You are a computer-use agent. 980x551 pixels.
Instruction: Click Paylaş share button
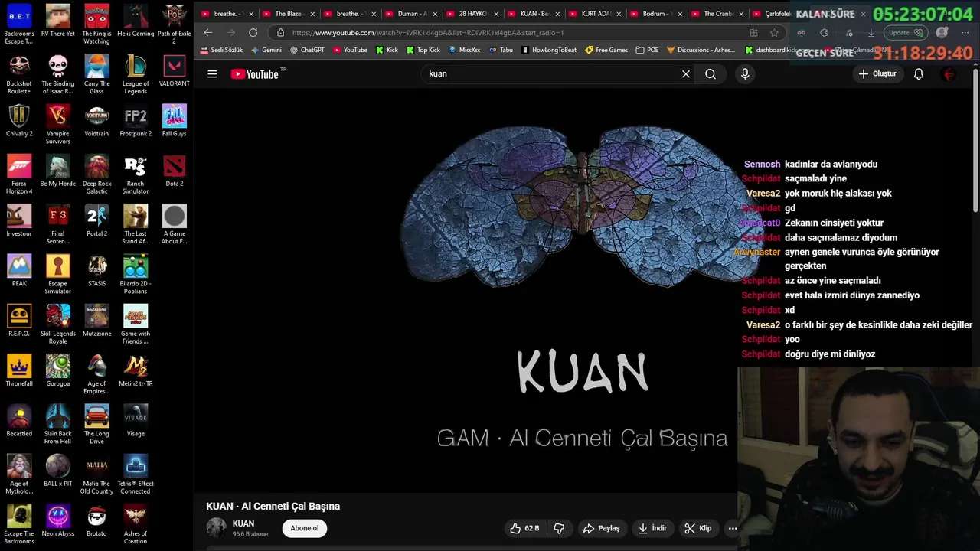[601, 528]
